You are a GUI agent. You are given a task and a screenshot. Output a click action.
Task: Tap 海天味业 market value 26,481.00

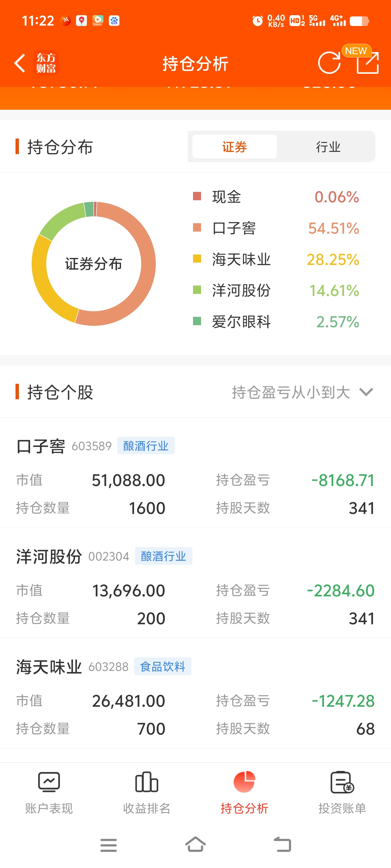point(128,701)
